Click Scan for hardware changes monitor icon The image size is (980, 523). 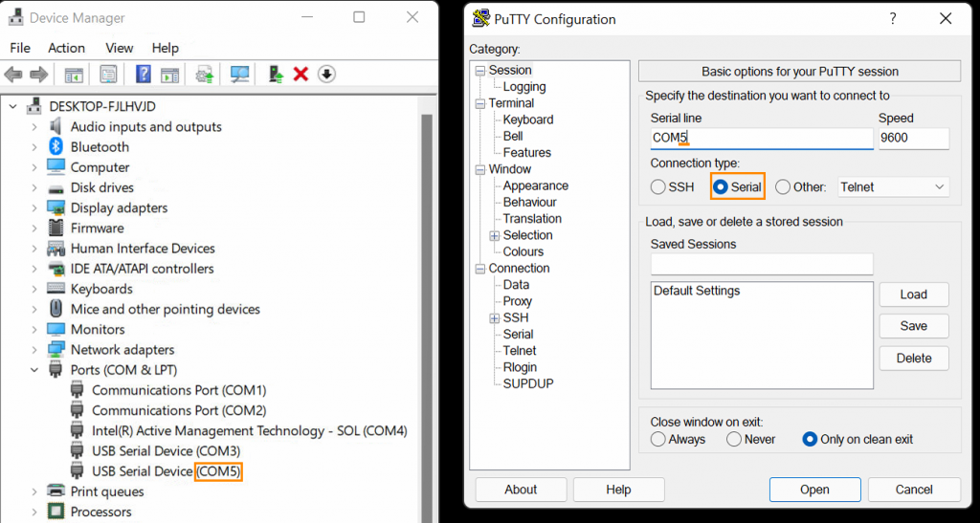coord(239,75)
